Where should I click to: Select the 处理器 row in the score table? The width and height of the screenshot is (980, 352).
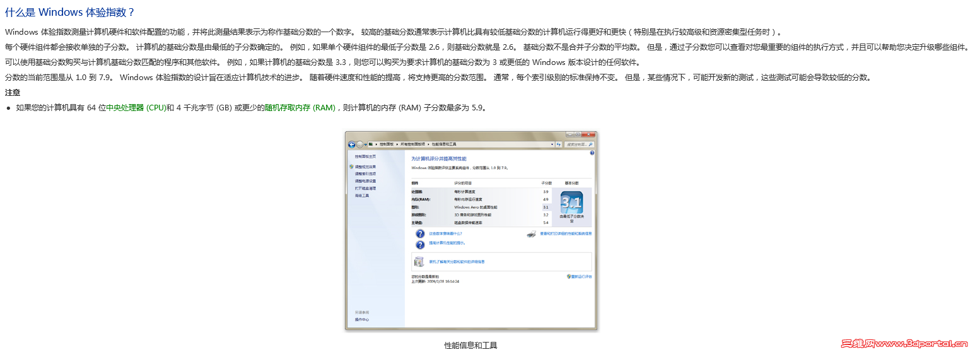click(x=481, y=192)
